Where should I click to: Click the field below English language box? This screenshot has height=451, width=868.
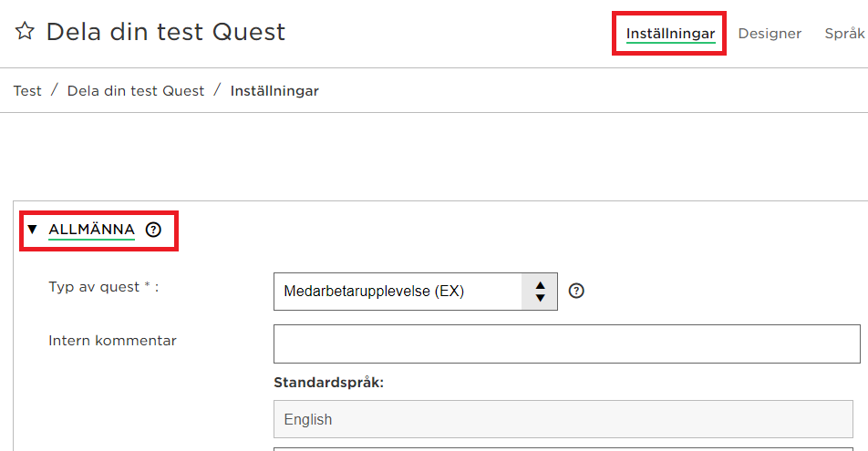tap(563, 449)
